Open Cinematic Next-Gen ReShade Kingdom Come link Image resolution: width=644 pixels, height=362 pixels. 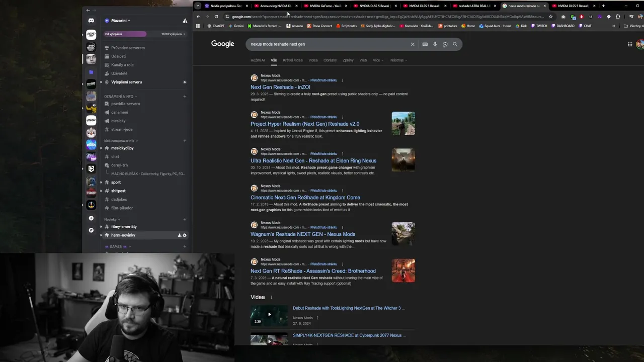point(305,198)
